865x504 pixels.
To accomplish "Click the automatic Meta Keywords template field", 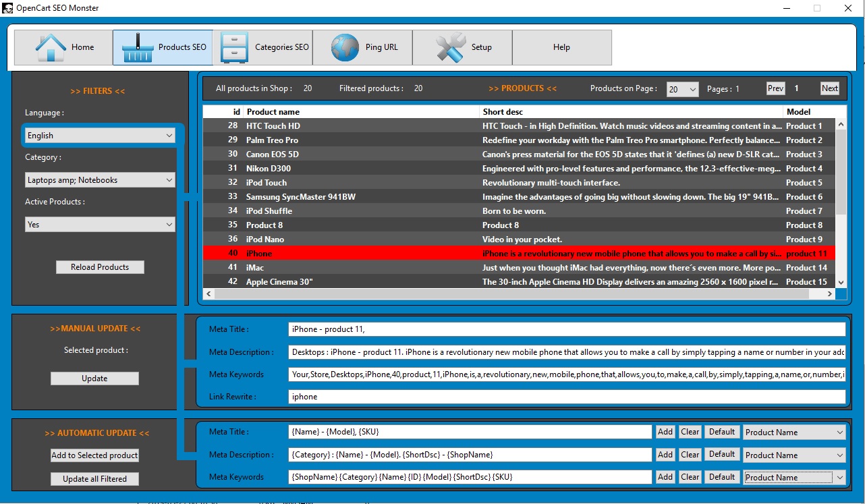I will pyautogui.click(x=470, y=477).
